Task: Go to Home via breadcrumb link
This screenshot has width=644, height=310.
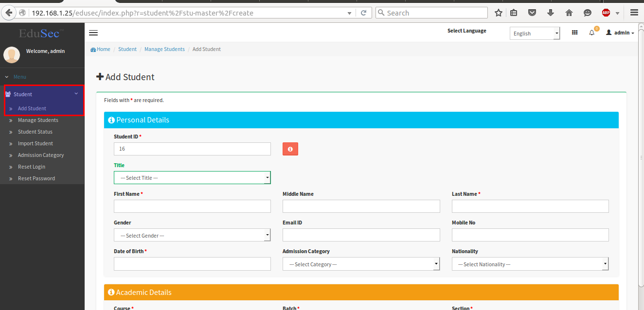Action: coord(101,49)
